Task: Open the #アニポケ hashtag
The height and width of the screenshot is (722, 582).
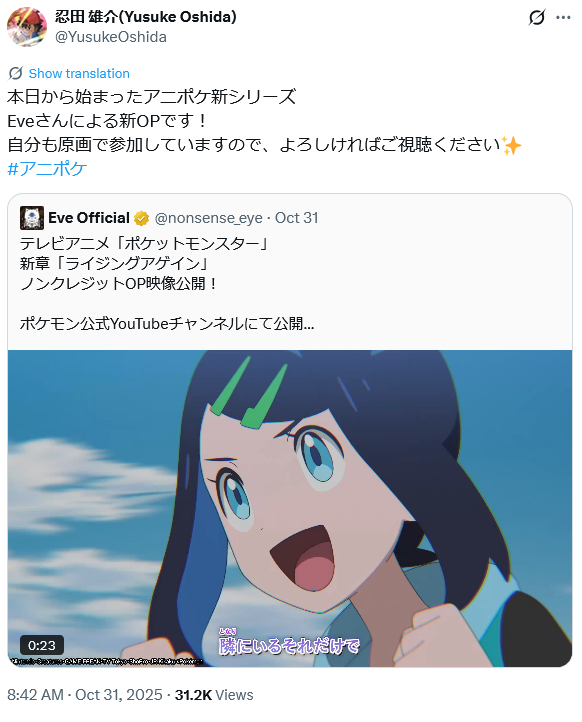Action: [47, 169]
